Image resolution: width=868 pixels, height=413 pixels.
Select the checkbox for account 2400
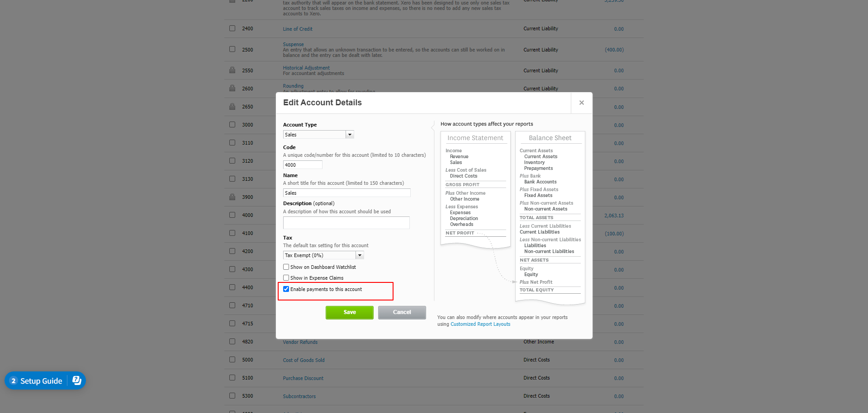click(232, 28)
